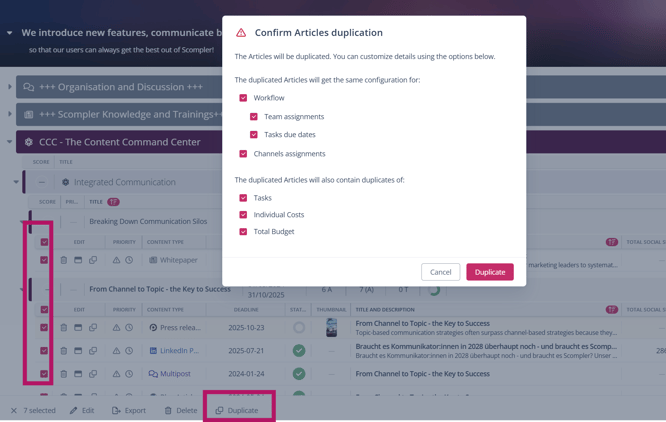This screenshot has width=666, height=422.
Task: Click duplicate icon in Press release row
Action: [x=93, y=327]
